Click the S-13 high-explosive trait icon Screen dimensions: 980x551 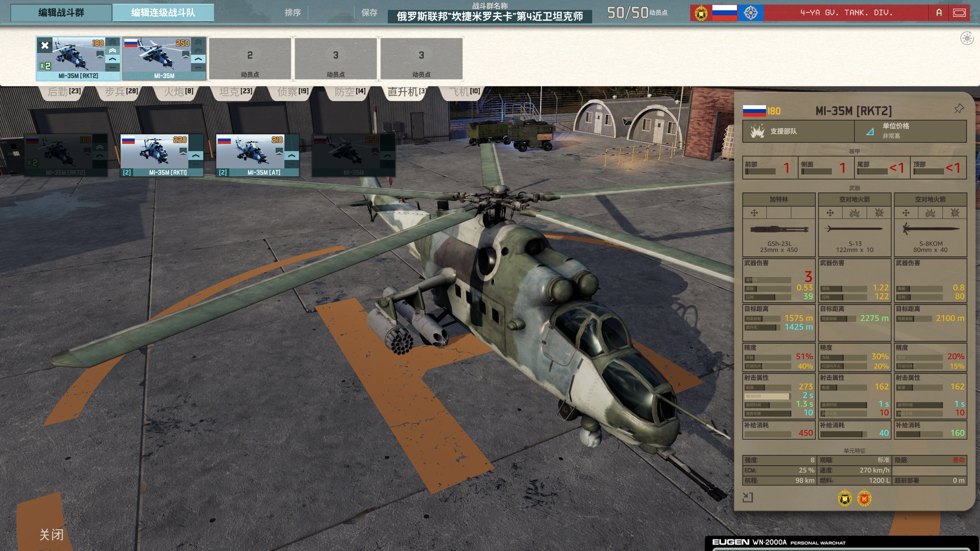(854, 213)
